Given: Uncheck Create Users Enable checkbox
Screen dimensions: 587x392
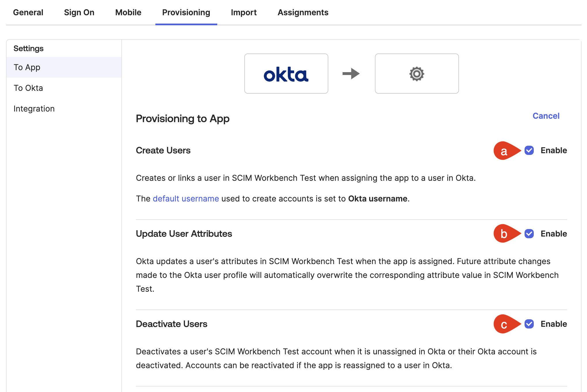Looking at the screenshot, I should [529, 150].
